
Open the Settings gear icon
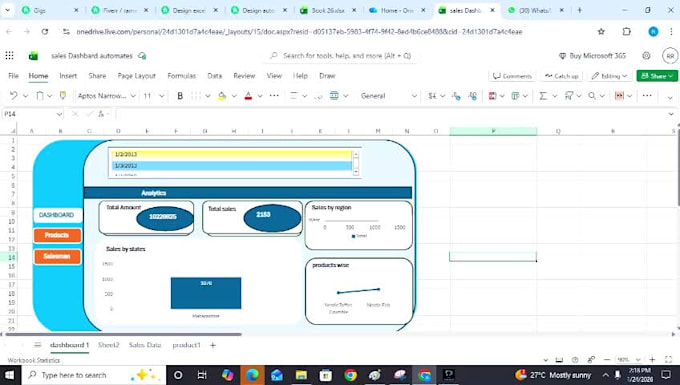click(646, 55)
